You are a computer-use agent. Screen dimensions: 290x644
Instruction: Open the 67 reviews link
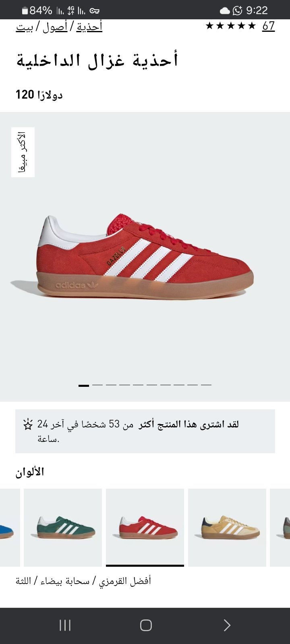(269, 26)
